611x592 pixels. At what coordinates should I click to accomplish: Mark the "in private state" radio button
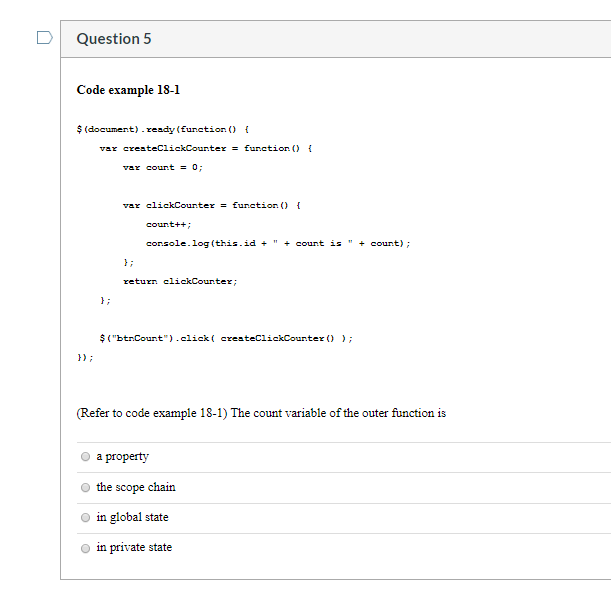pyautogui.click(x=85, y=548)
